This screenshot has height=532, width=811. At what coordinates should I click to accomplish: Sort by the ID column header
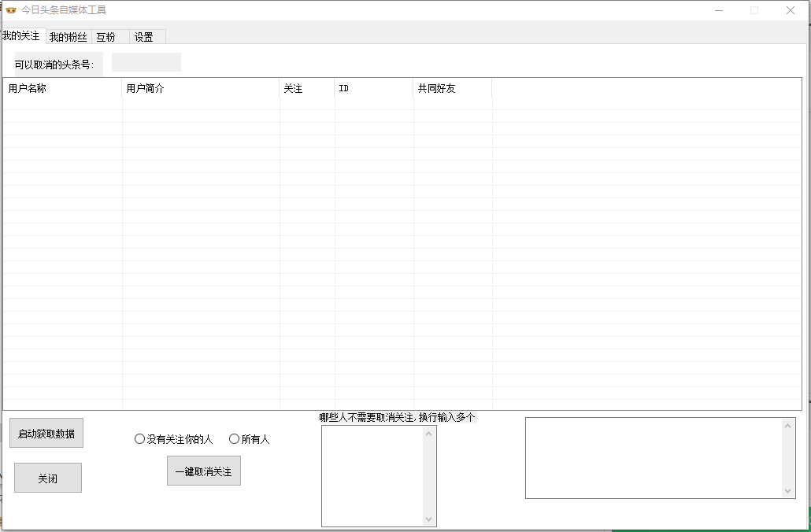(373, 89)
